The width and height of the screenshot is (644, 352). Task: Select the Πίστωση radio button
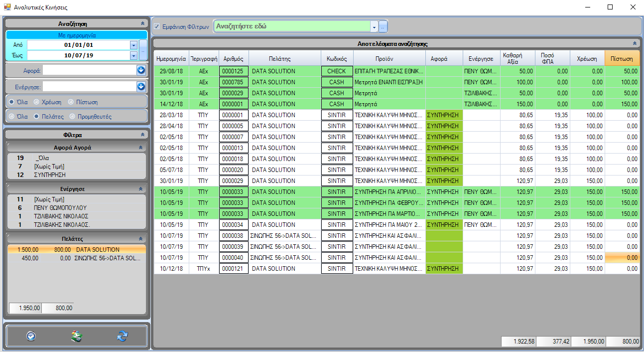coord(72,102)
